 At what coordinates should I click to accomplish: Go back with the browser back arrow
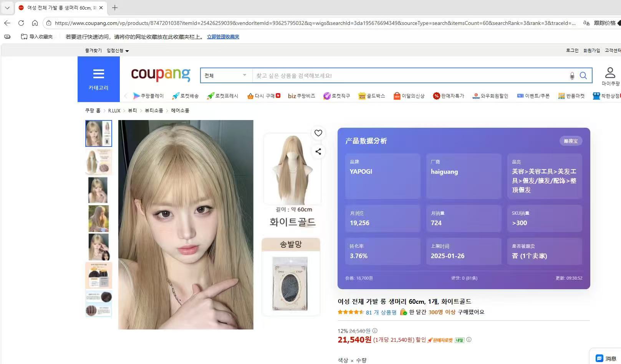(x=7, y=23)
